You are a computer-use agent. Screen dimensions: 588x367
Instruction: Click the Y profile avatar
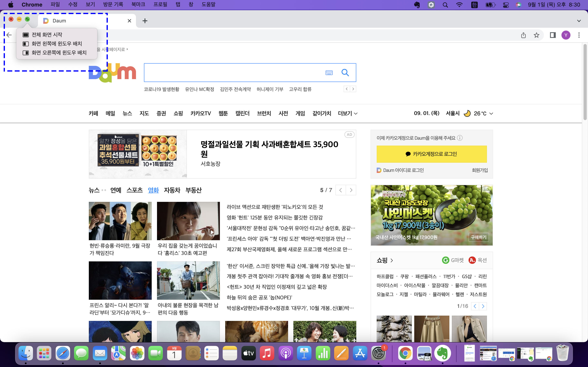tap(566, 35)
